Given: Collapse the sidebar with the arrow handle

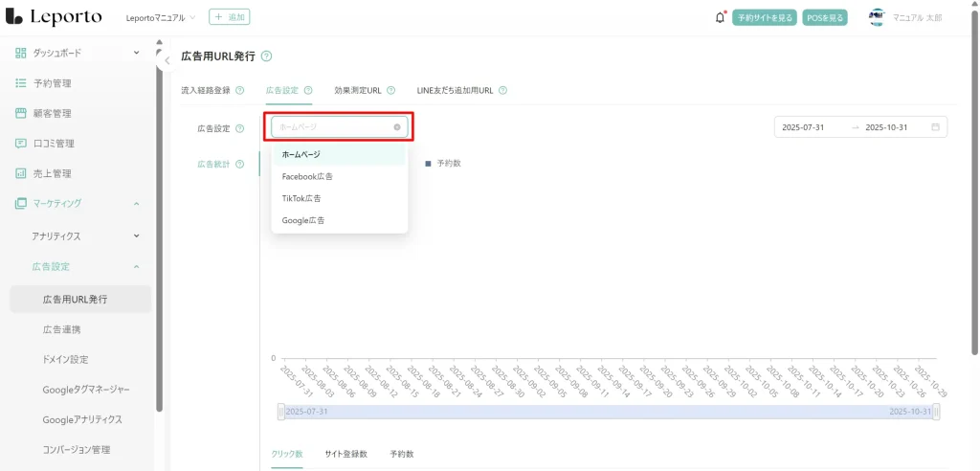Looking at the screenshot, I should pos(167,60).
